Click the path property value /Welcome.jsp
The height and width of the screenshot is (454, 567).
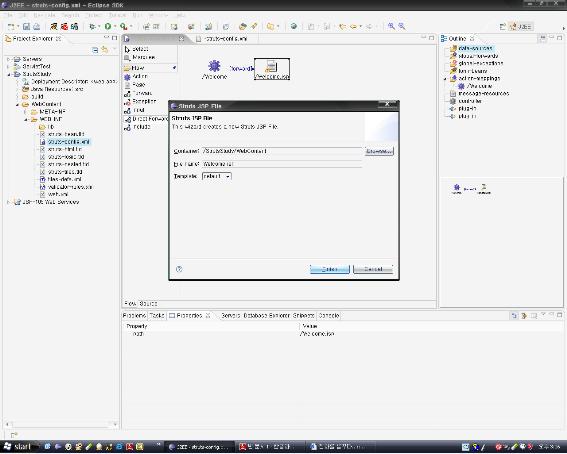[x=316, y=334]
